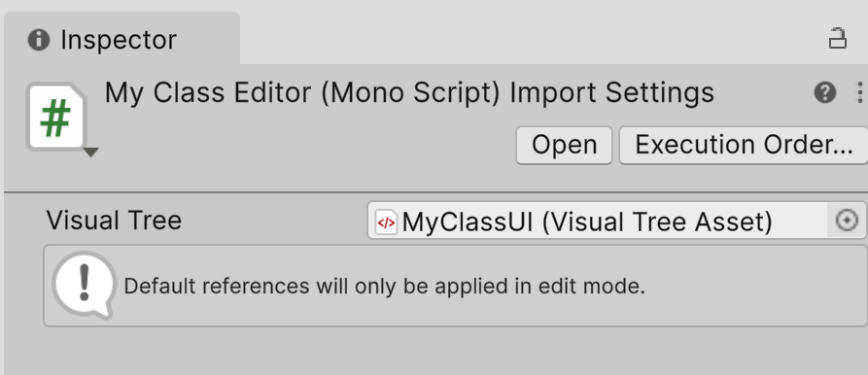
Task: Click the green hash script asset icon
Action: 56,117
